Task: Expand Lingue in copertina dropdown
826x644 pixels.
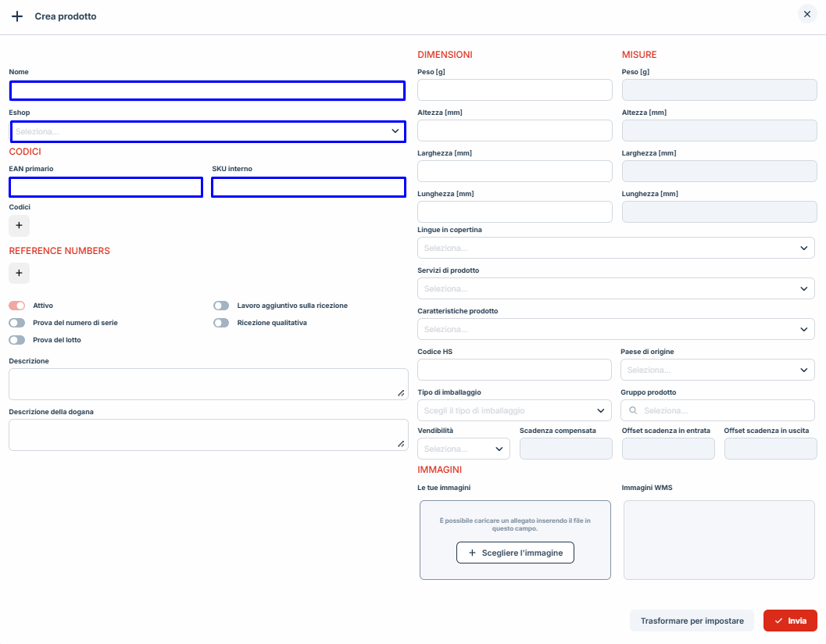Action: [x=616, y=248]
